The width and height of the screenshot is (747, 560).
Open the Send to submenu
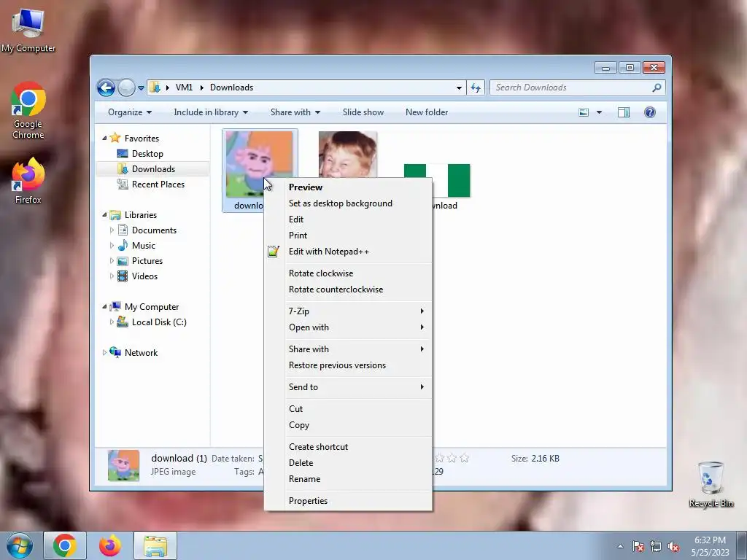pyautogui.click(x=348, y=387)
